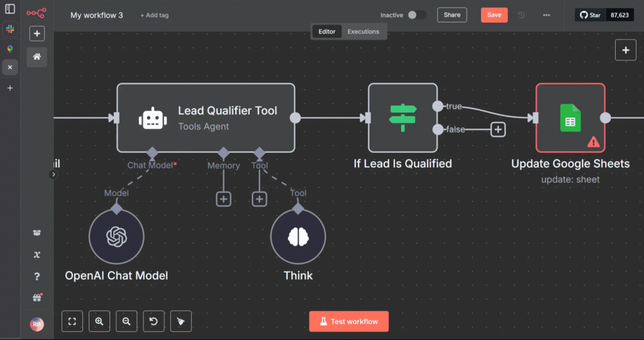Open the three-dots workflow options menu

(546, 15)
